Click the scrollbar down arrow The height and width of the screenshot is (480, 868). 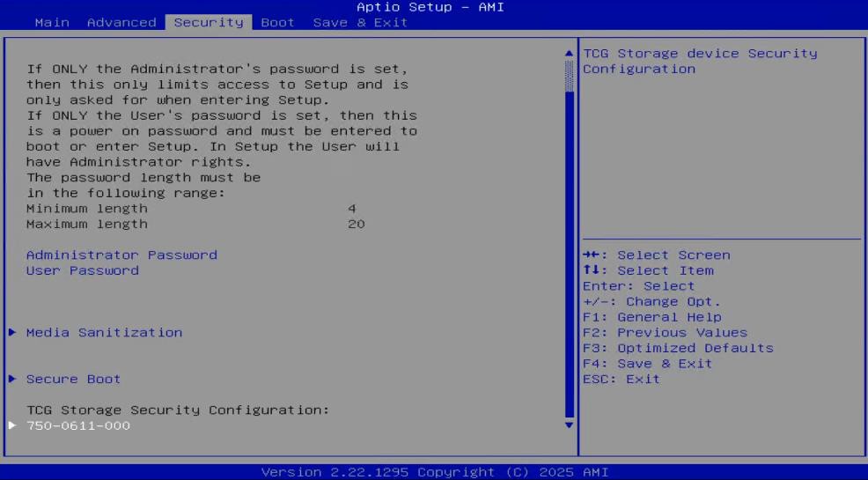[569, 425]
